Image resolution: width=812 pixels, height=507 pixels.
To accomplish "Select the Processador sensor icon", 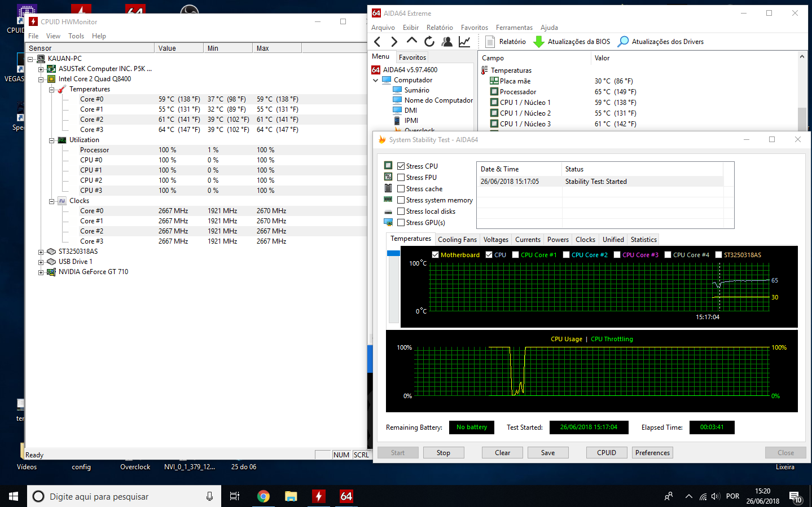I will point(494,91).
